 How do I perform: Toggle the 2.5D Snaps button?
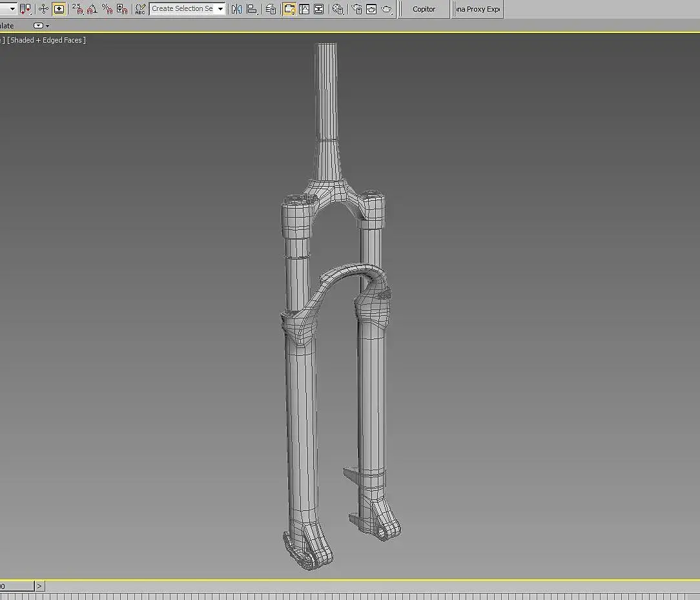[77, 9]
